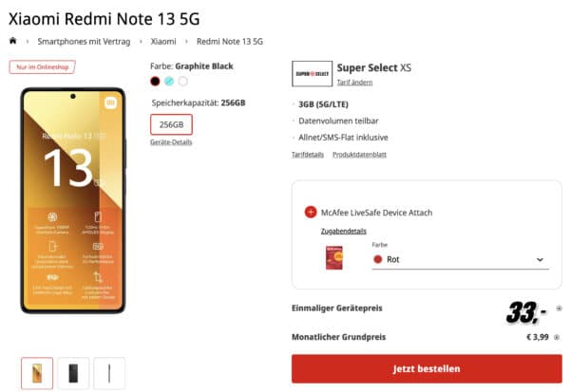Open the Tarif ändern link
This screenshot has height=392, width=570.
coord(354,83)
